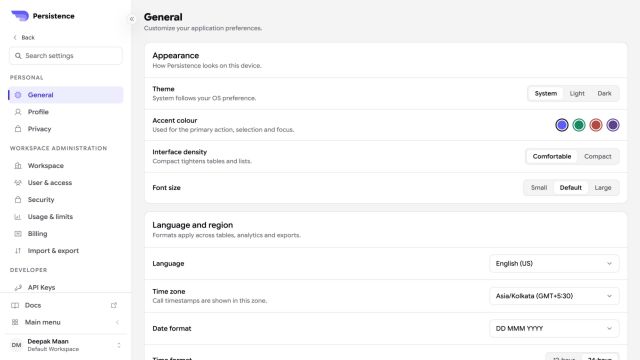
Task: Choose Comfortable interface density
Action: point(552,156)
